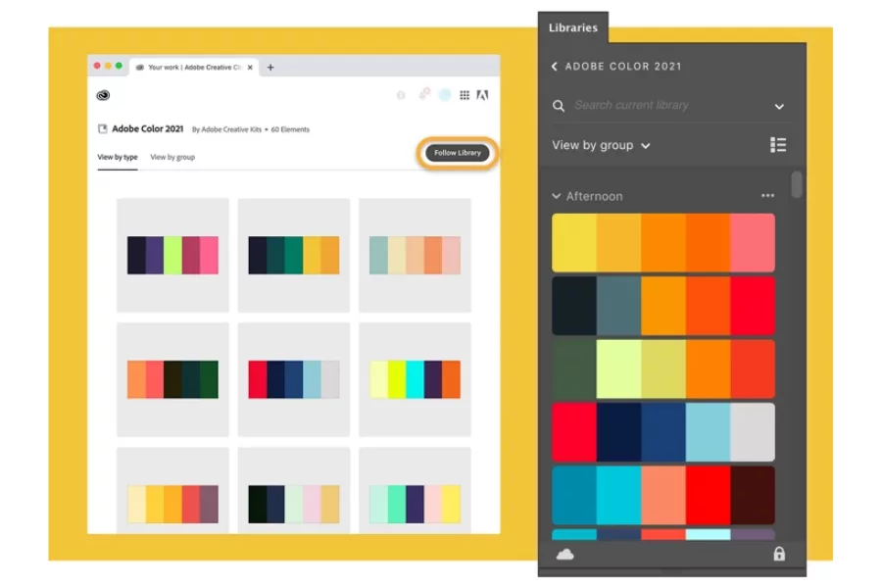The image size is (882, 588).
Task: Click By Adobe Creative Kits author text
Action: click(226, 129)
